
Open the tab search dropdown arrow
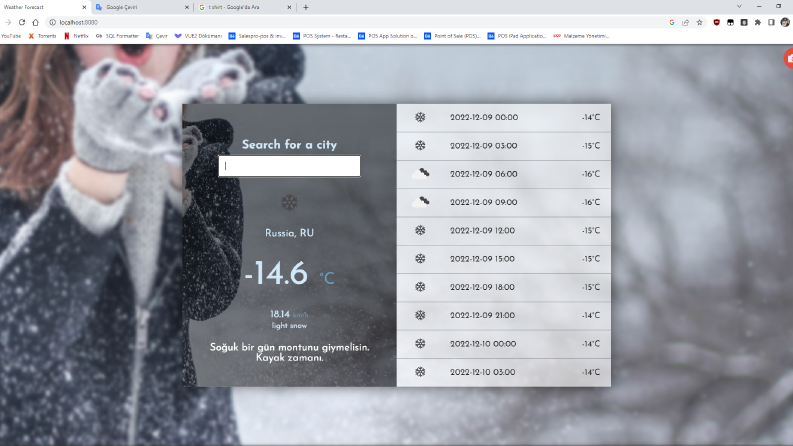coord(739,7)
